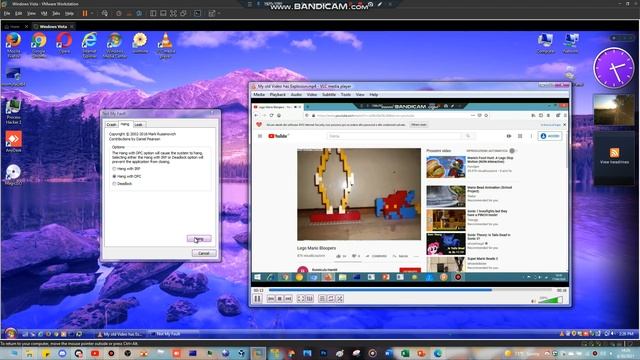640x360 pixels.
Task: Open the Computer desktop icon
Action: tap(545, 43)
